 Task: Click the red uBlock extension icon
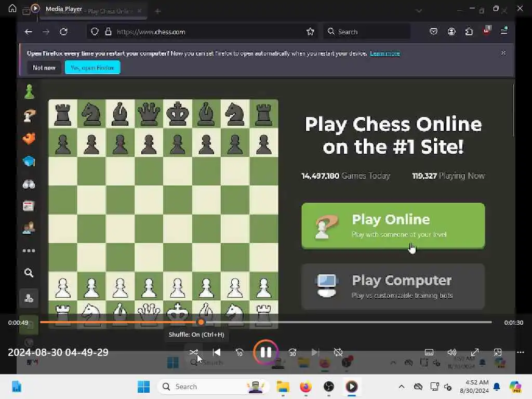(x=487, y=31)
